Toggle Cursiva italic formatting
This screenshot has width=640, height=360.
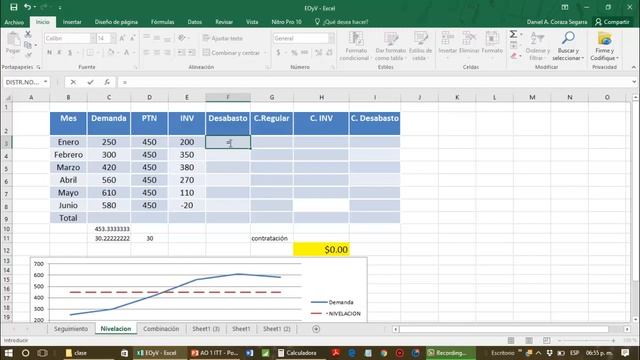[x=60, y=53]
